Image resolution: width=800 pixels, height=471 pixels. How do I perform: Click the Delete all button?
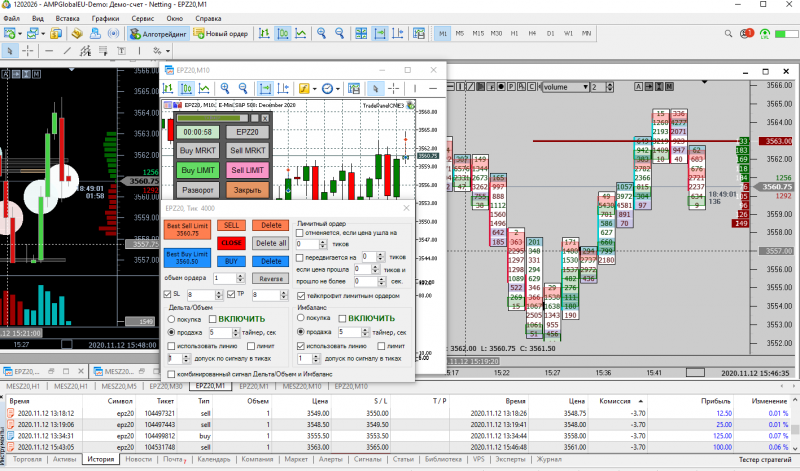[270, 243]
